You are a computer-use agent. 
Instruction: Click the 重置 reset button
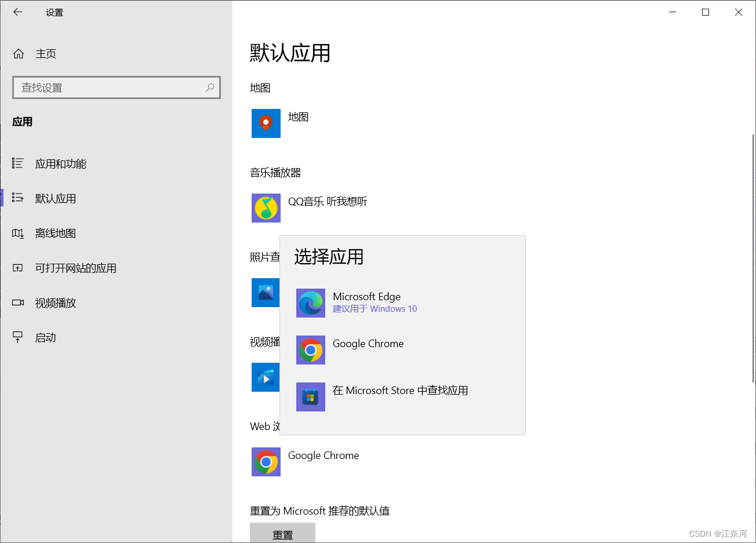coord(282,533)
